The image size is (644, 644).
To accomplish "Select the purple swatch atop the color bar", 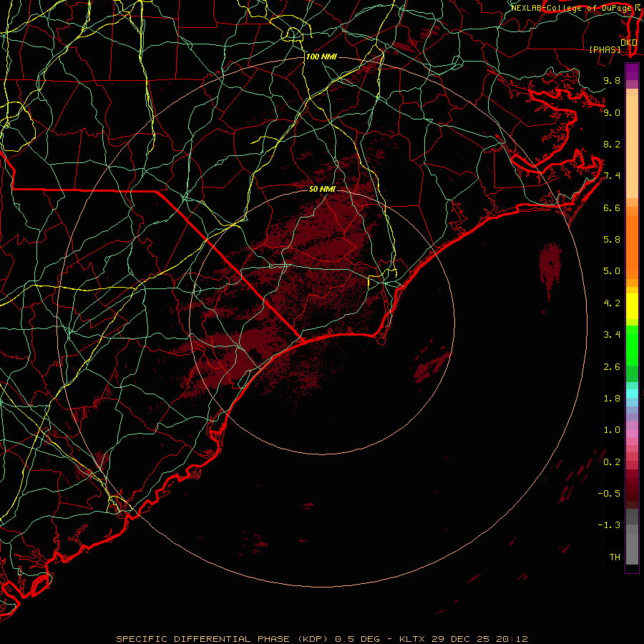I will tap(632, 72).
